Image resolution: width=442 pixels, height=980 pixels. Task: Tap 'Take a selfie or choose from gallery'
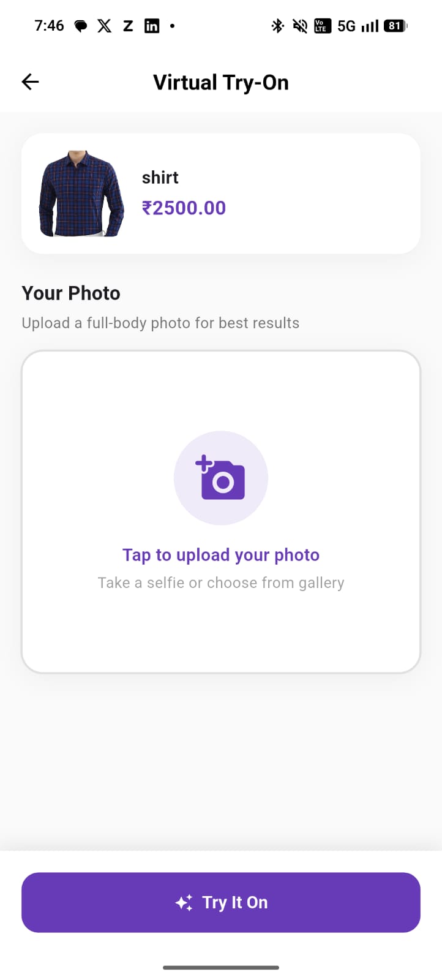point(221,582)
